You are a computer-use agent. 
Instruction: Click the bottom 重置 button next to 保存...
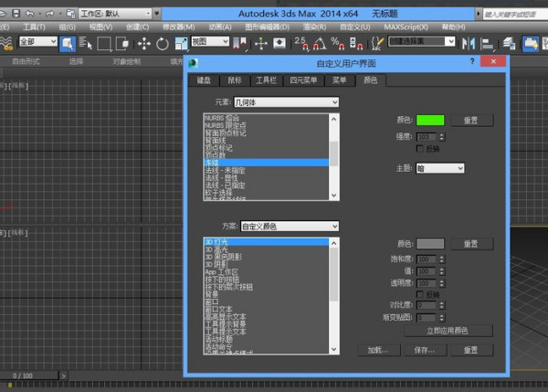(x=471, y=350)
